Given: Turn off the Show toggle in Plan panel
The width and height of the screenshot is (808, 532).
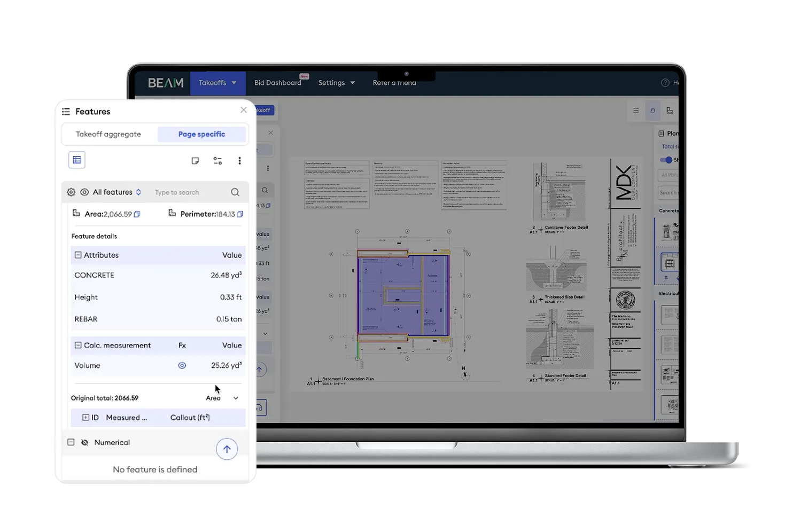Looking at the screenshot, I should pyautogui.click(x=666, y=160).
